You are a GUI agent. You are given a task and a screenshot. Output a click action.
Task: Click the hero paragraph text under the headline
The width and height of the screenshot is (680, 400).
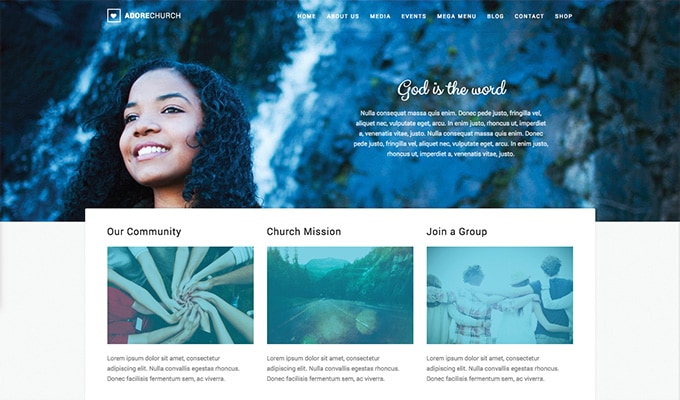(451, 133)
